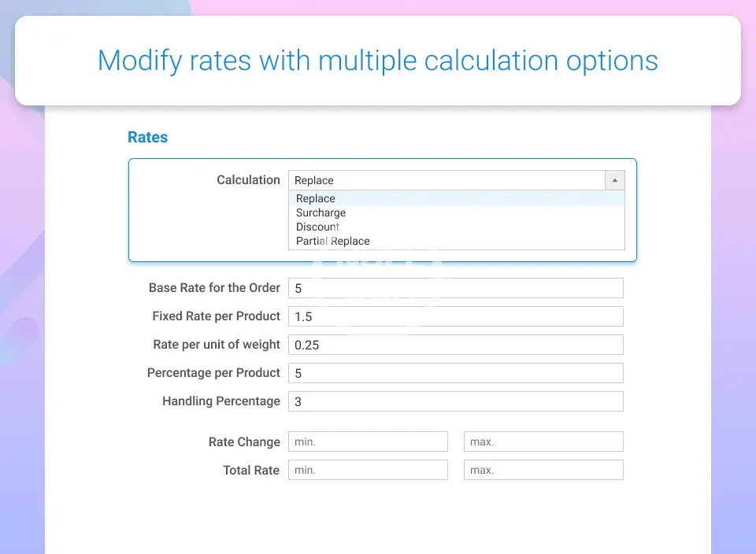Viewport: 756px width, 554px height.
Task: Click the Handling Percentage input box
Action: click(x=455, y=401)
